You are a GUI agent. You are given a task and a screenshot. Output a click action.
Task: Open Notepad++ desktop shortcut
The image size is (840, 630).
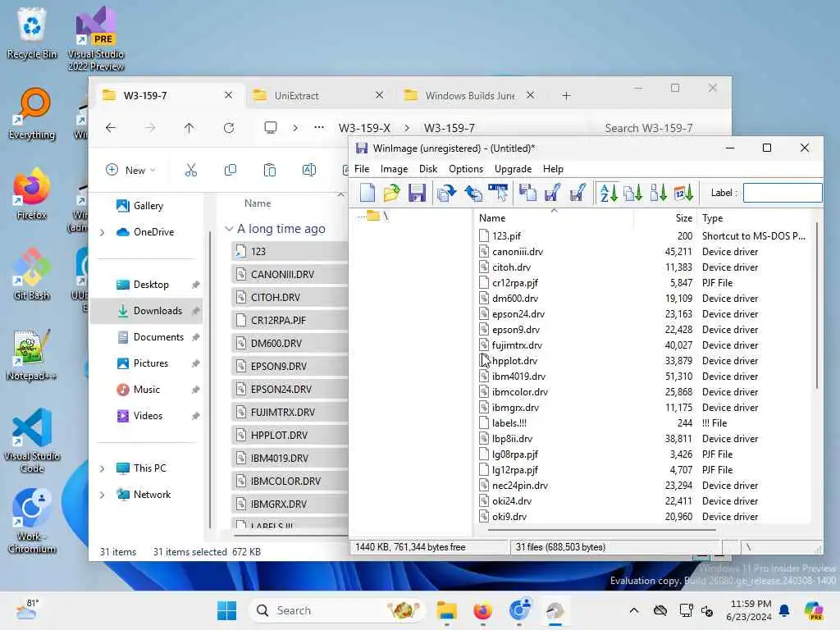31,355
